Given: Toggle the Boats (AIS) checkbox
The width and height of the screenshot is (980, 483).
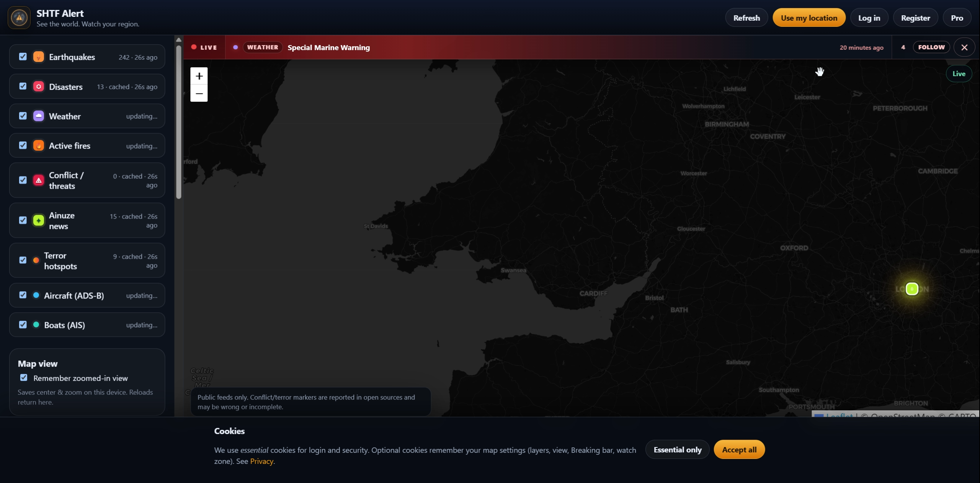Looking at the screenshot, I should click(x=23, y=325).
